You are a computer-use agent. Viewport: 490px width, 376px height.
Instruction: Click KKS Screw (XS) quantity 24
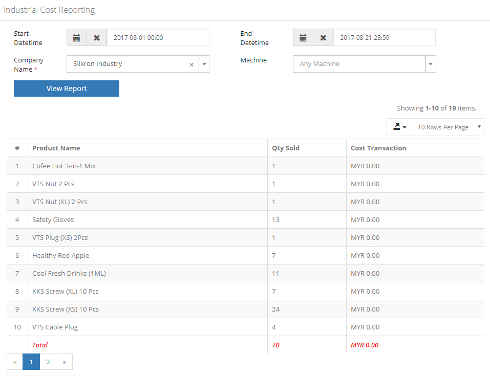pyautogui.click(x=276, y=309)
